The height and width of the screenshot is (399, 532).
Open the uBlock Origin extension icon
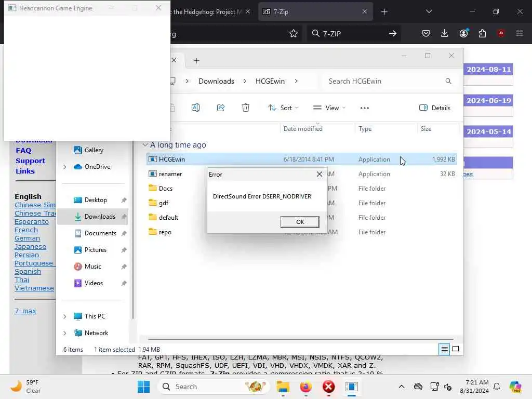pyautogui.click(x=501, y=33)
